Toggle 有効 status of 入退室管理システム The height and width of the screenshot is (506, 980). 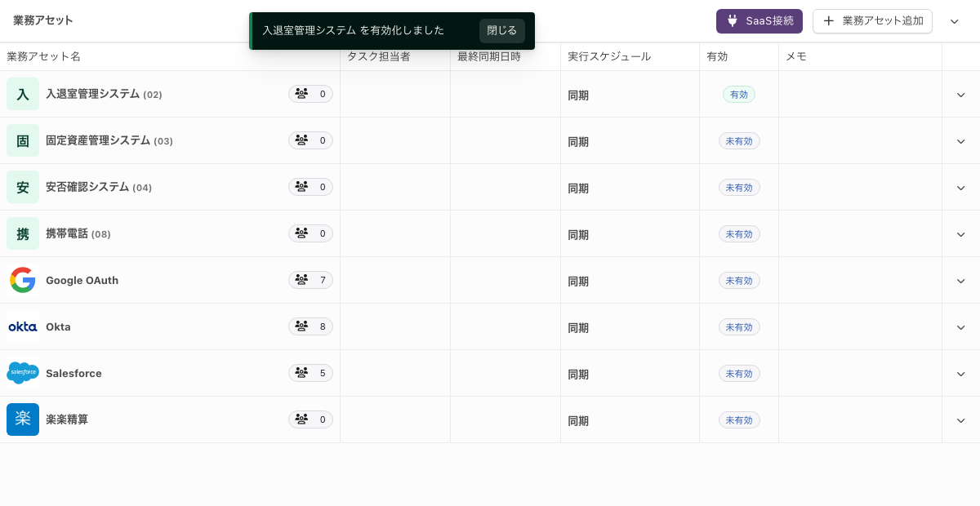point(739,95)
